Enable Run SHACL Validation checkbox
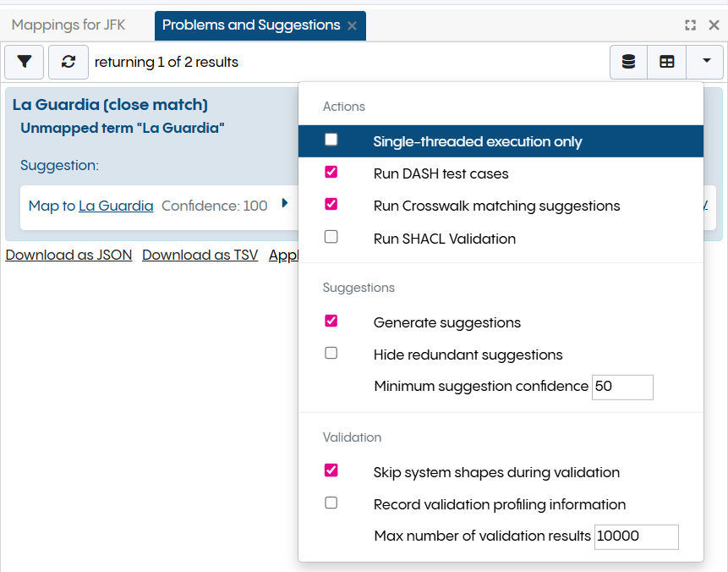728x572 pixels. point(331,237)
